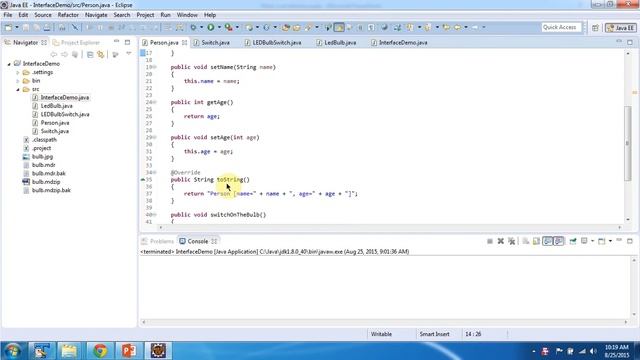Open PowerPoint from the Windows taskbar
The image size is (640, 360).
coord(129,351)
